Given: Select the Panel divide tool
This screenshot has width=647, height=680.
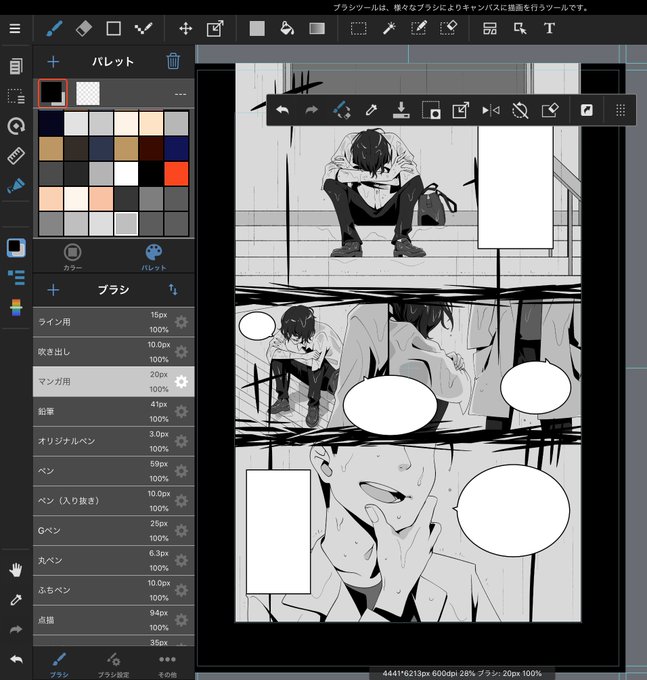Looking at the screenshot, I should pyautogui.click(x=490, y=29).
